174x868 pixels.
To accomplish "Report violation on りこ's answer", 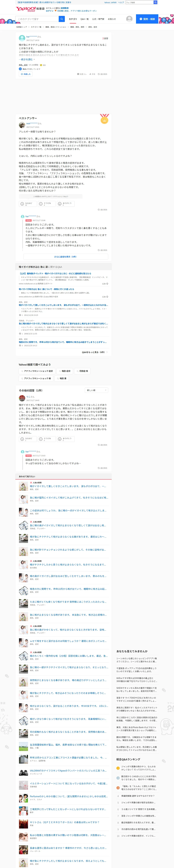I will point(102,445).
